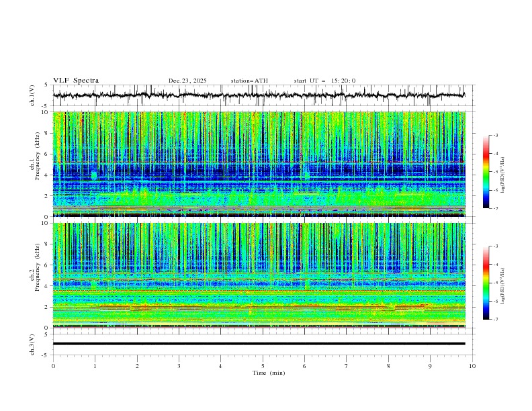This screenshot has width=532, height=411.
Task: Click the log(PSD) label beside ch.2 color bar
Action: [503, 286]
